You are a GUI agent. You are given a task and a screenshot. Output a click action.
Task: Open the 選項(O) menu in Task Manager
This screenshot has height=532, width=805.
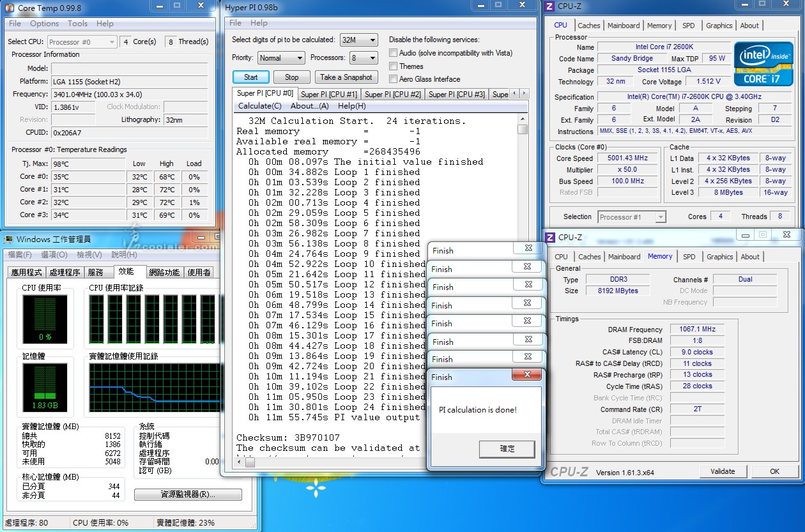tap(54, 255)
